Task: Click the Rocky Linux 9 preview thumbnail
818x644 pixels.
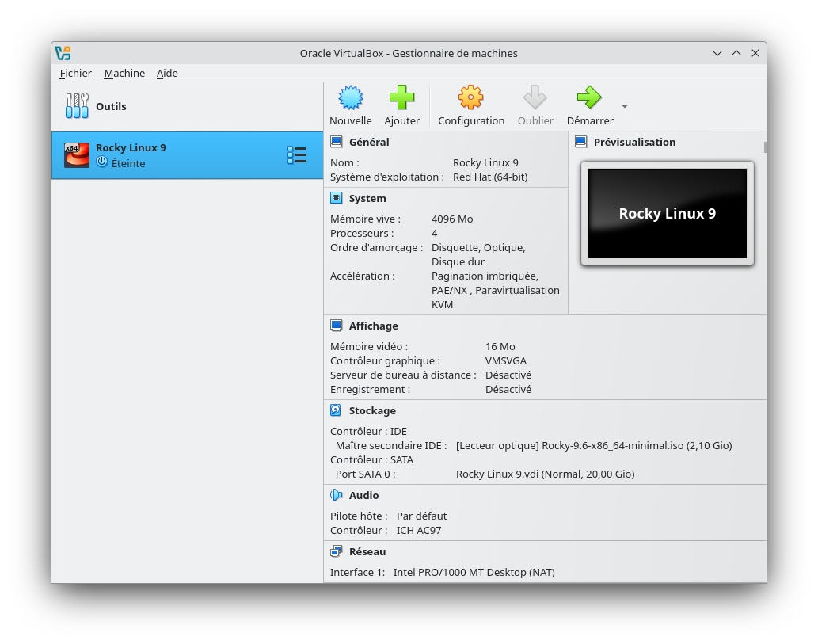Action: (x=666, y=213)
